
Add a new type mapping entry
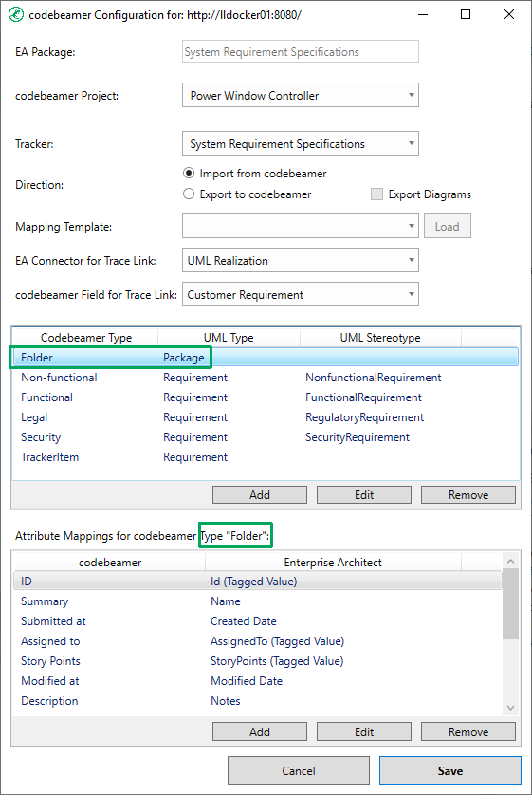[260, 495]
